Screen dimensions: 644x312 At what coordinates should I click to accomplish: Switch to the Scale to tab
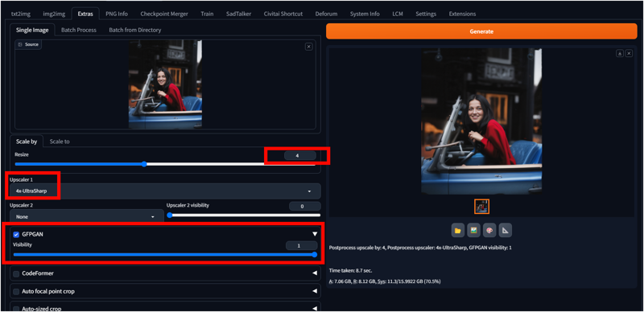60,142
